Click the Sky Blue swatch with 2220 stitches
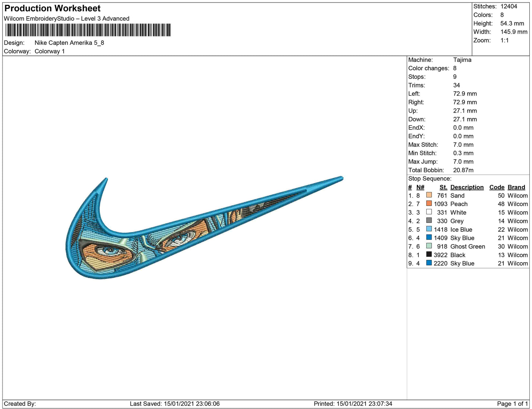Screen dimensions: 532x409 (x=429, y=263)
